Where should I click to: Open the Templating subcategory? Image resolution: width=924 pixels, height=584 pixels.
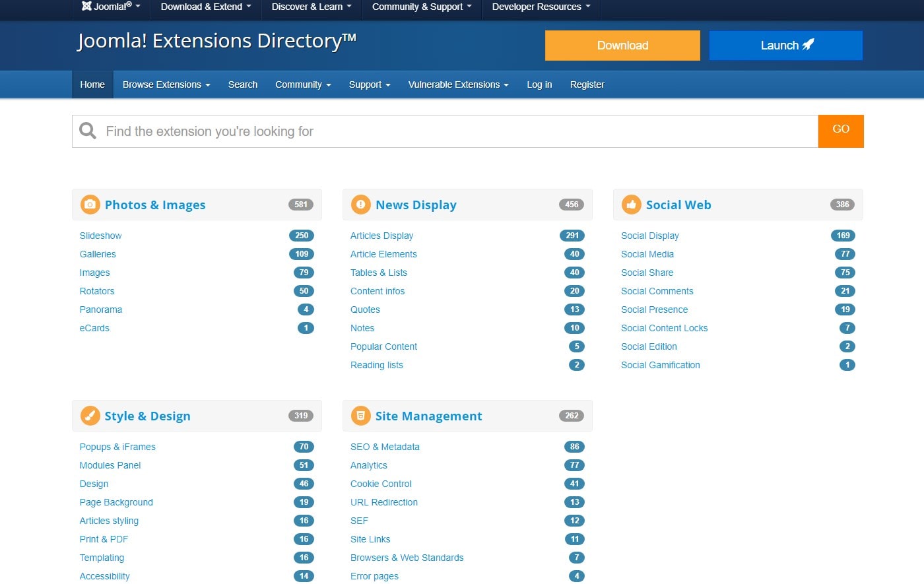click(102, 558)
